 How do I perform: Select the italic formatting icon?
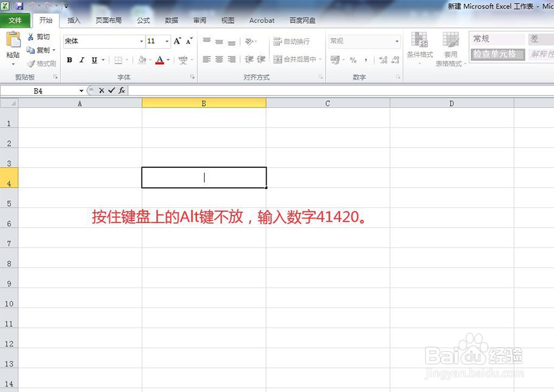(81, 60)
